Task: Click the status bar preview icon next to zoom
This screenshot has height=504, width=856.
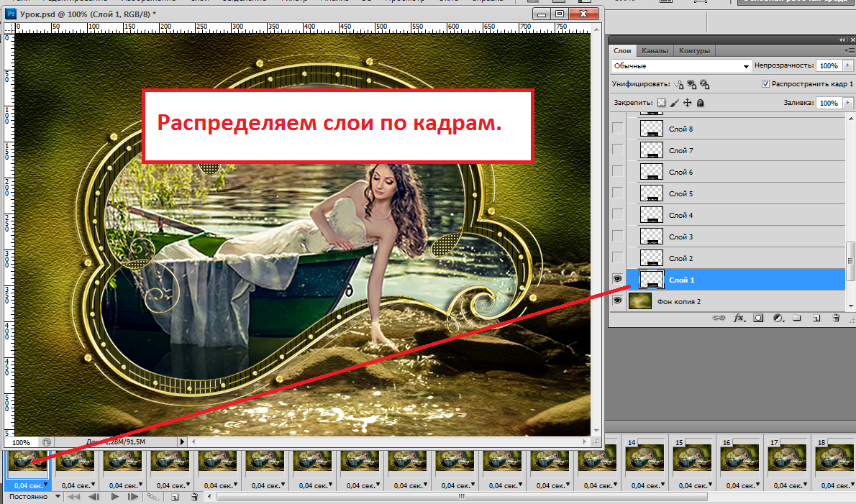Action: point(47,442)
